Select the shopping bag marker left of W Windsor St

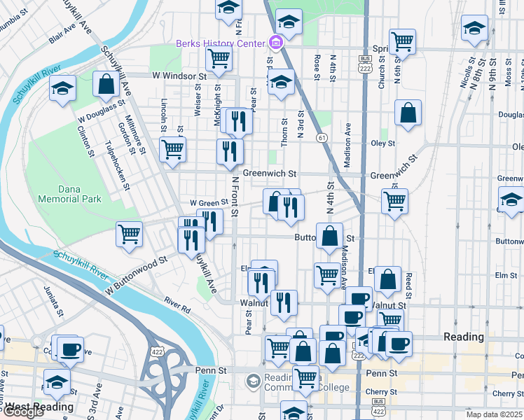coord(106,85)
